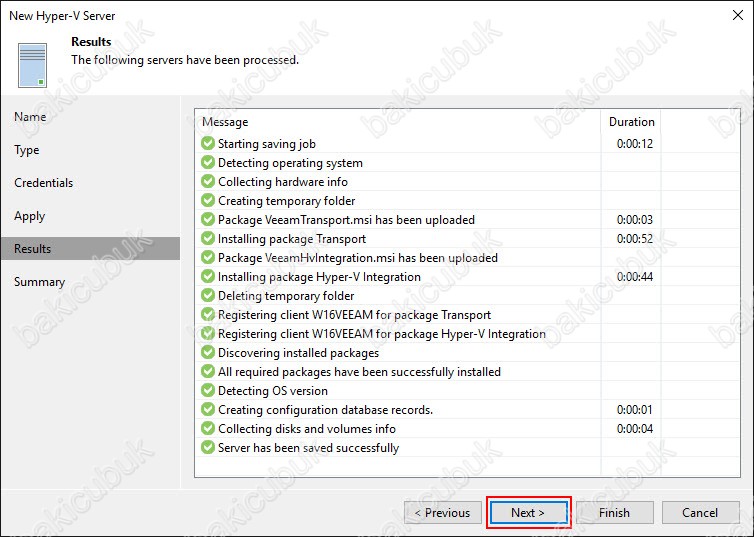Cancel the New Hyper-V Server wizard
This screenshot has width=754, height=537.
[700, 512]
